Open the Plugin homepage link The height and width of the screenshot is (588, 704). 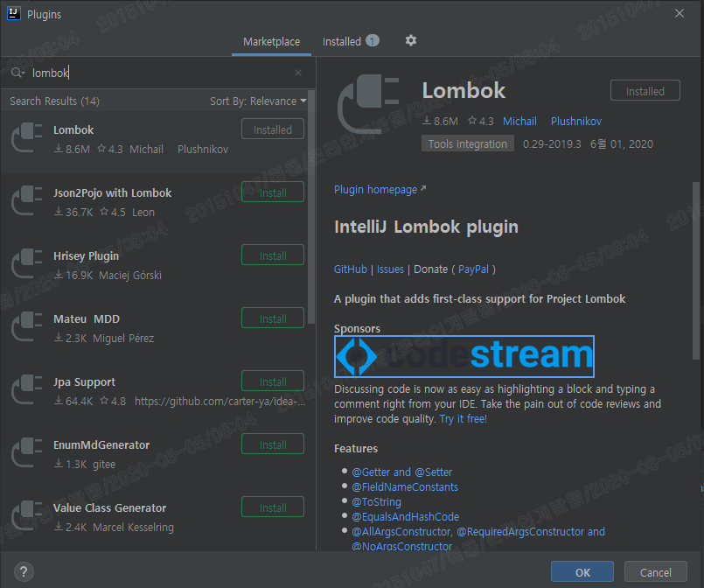[x=380, y=190]
